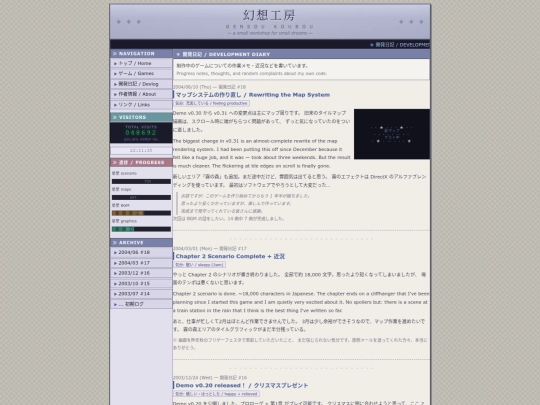The image size is (540, 405).
Task: Open the リンク / Links page
Action: tap(141, 105)
